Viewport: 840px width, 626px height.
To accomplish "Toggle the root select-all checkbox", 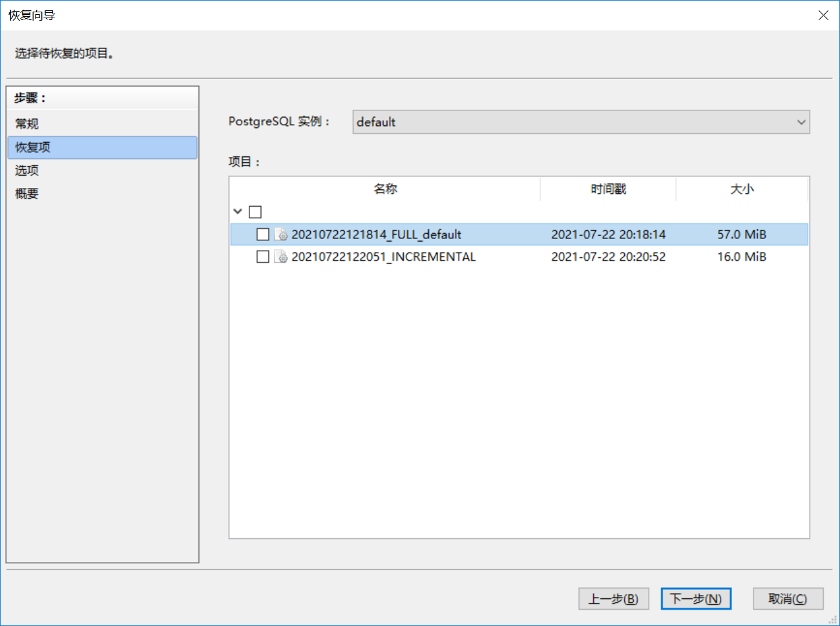I will [255, 212].
